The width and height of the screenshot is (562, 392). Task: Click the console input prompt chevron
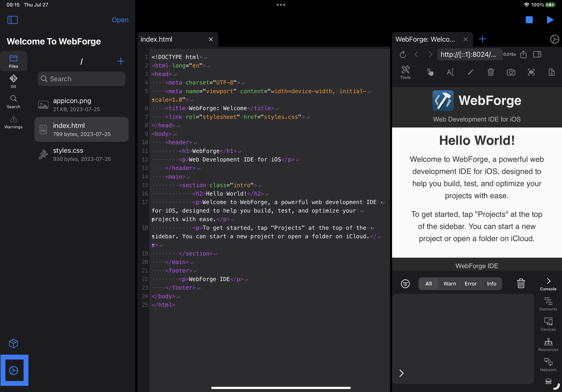coord(401,373)
